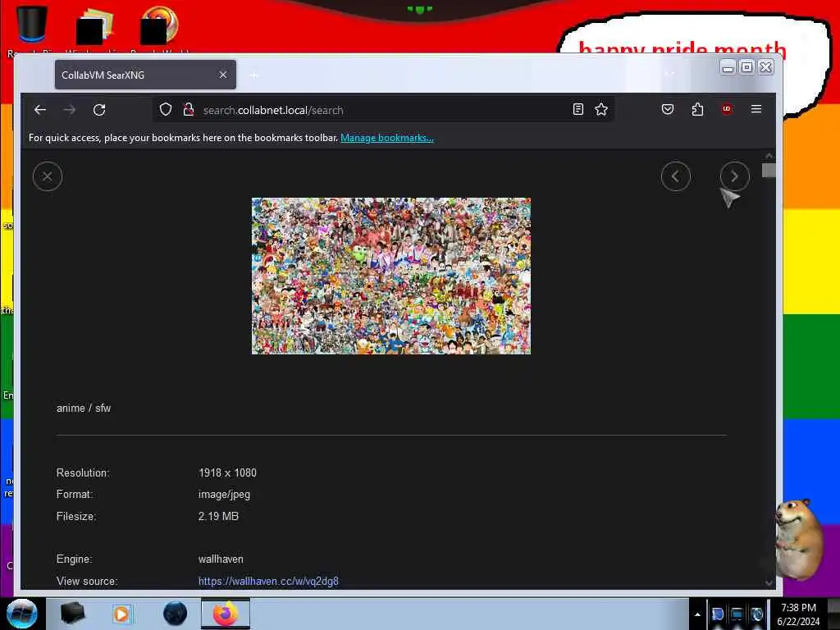
Task: Close the CollabVM SearXNG tab
Action: click(x=223, y=75)
